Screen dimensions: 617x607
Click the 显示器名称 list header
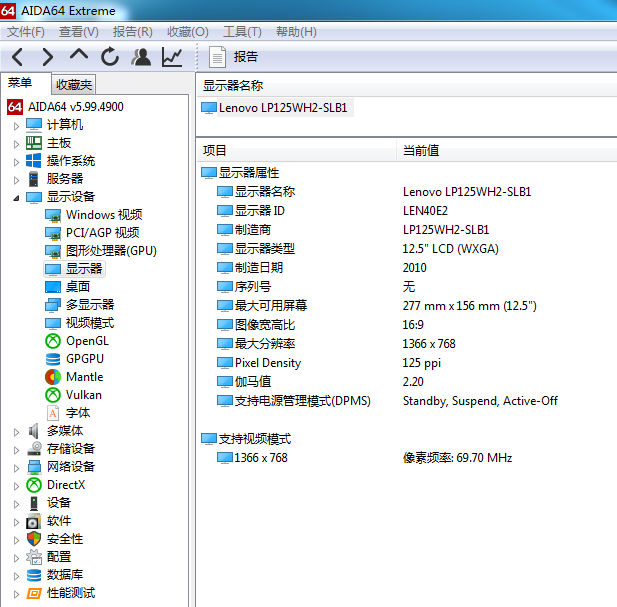pyautogui.click(x=406, y=85)
